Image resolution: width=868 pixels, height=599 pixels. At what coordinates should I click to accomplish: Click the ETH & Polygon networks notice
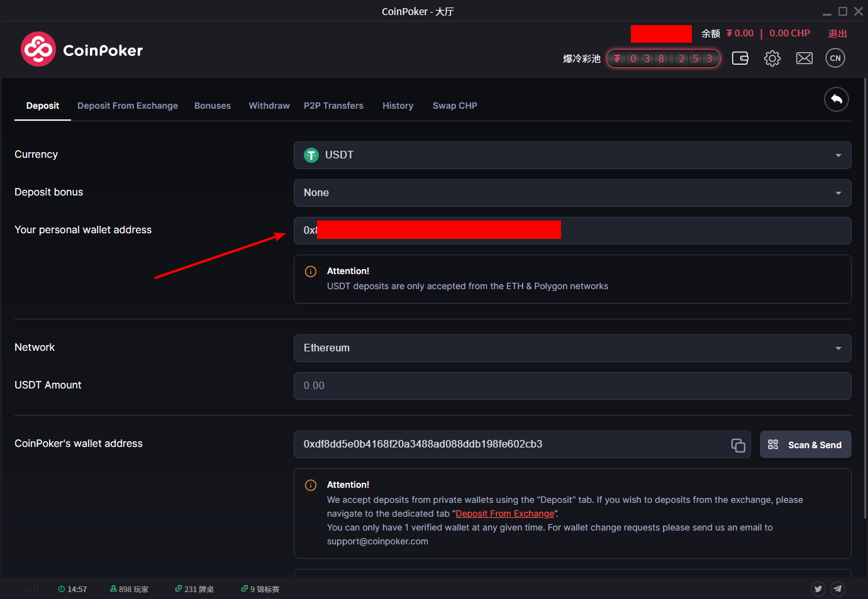click(x=467, y=286)
